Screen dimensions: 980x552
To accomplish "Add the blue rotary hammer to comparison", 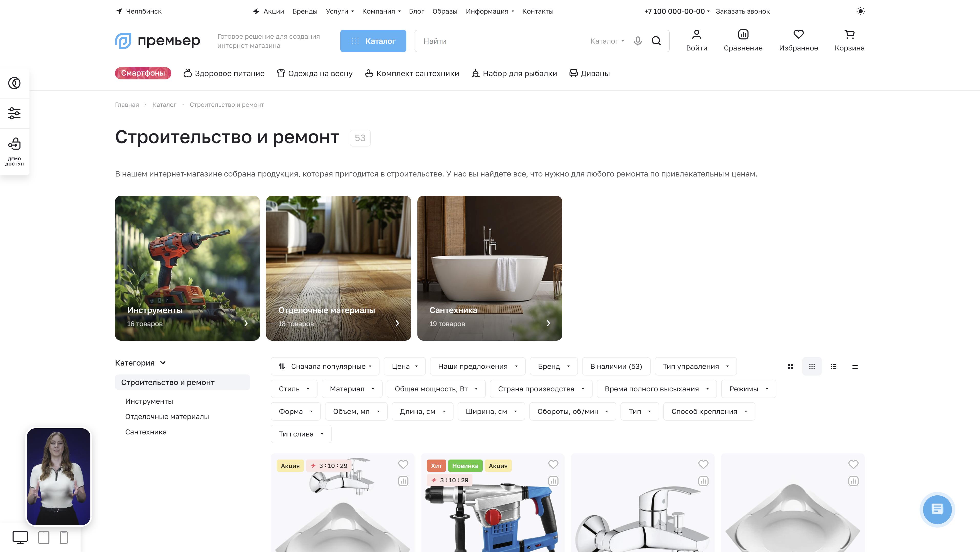I will pyautogui.click(x=553, y=481).
